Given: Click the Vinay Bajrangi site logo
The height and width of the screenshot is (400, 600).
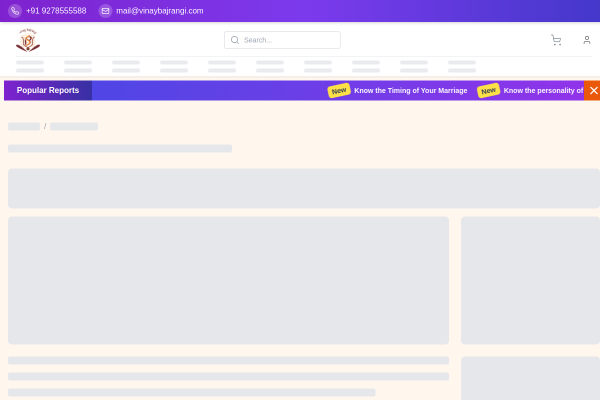Looking at the screenshot, I should [x=28, y=40].
